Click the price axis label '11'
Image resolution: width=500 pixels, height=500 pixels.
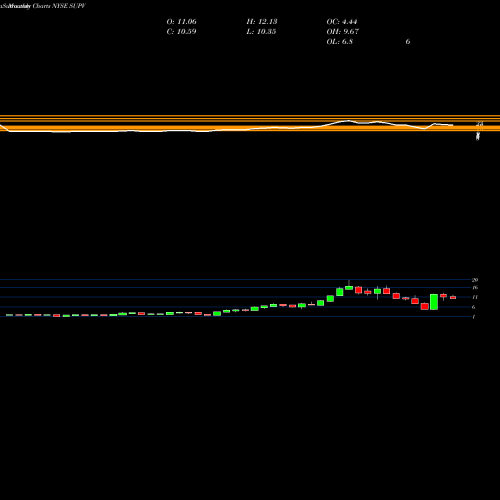pos(475,297)
